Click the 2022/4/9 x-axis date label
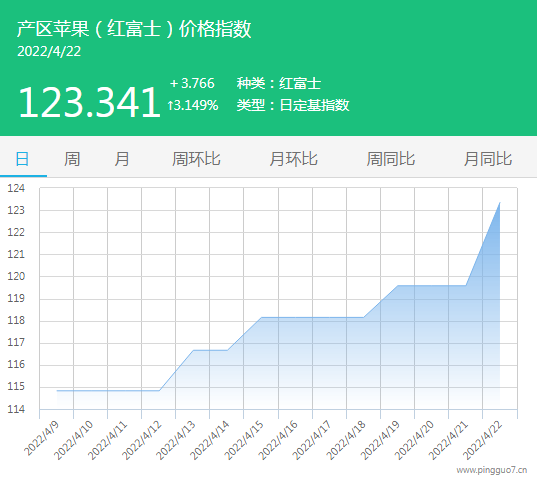Image resolution: width=537 pixels, height=482 pixels. (x=42, y=438)
